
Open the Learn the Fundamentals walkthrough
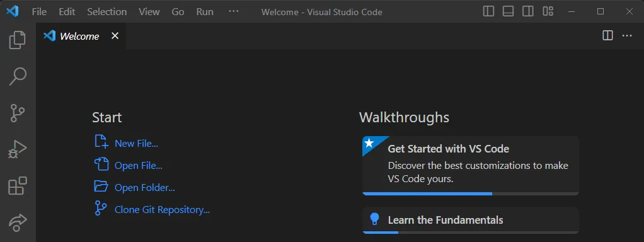(x=471, y=220)
